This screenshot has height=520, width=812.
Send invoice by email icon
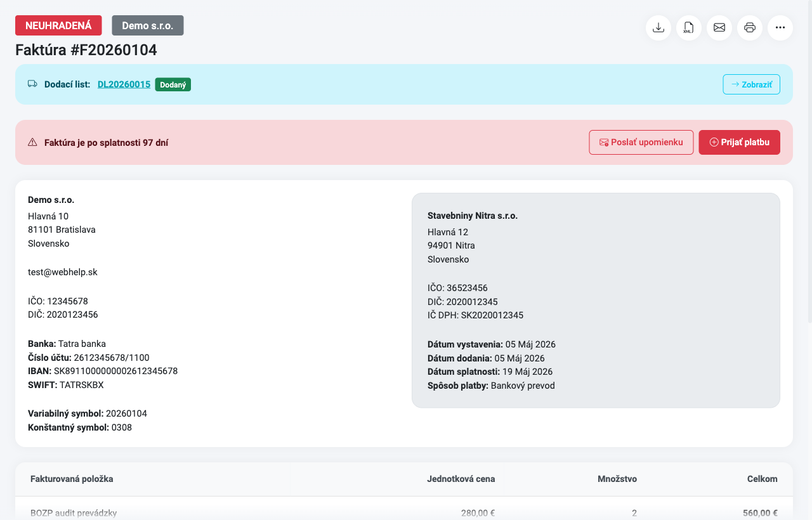(x=719, y=28)
